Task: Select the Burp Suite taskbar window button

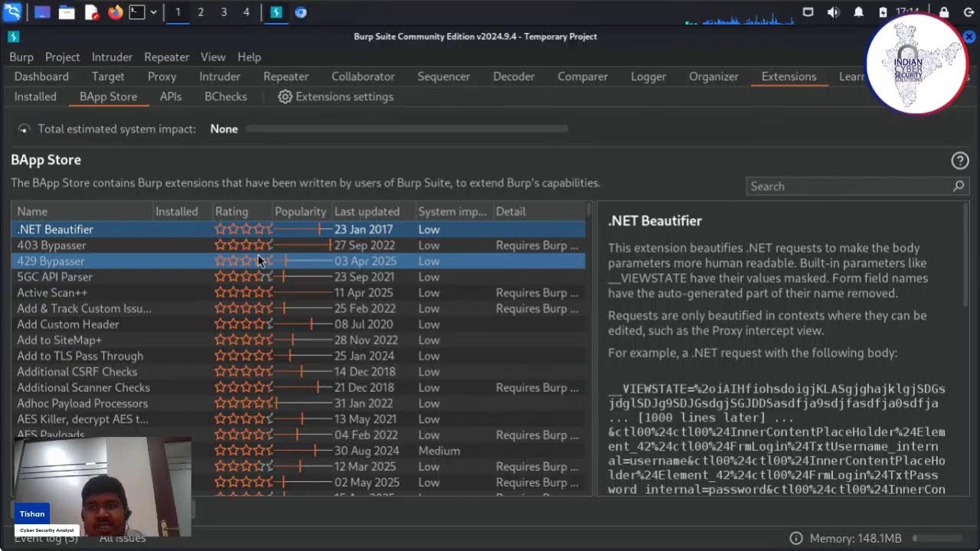Action: 276,12
